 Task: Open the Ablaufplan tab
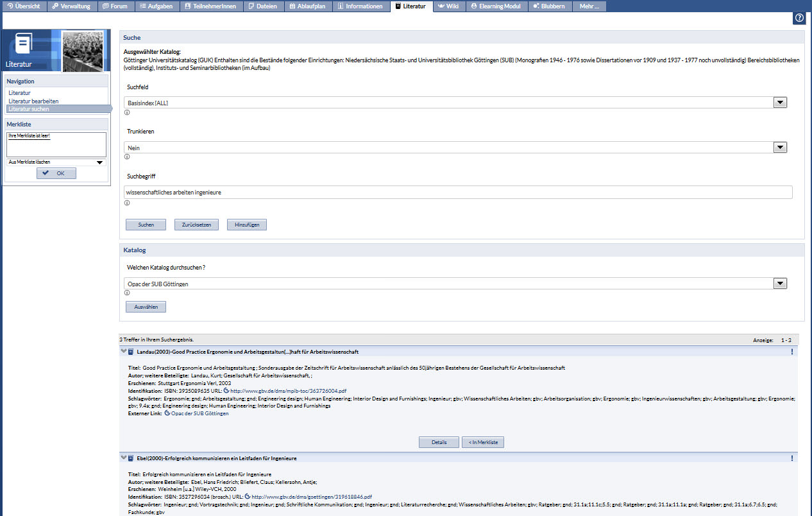coord(307,6)
